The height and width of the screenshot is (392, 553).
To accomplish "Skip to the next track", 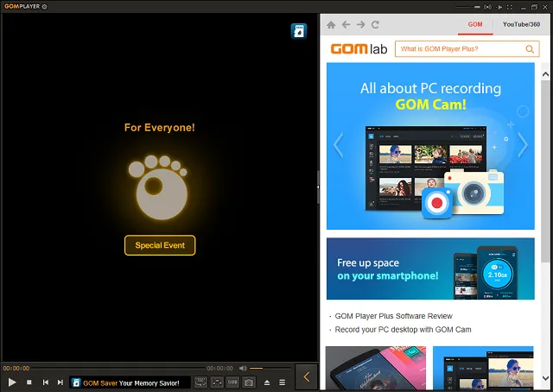I will coord(60,383).
